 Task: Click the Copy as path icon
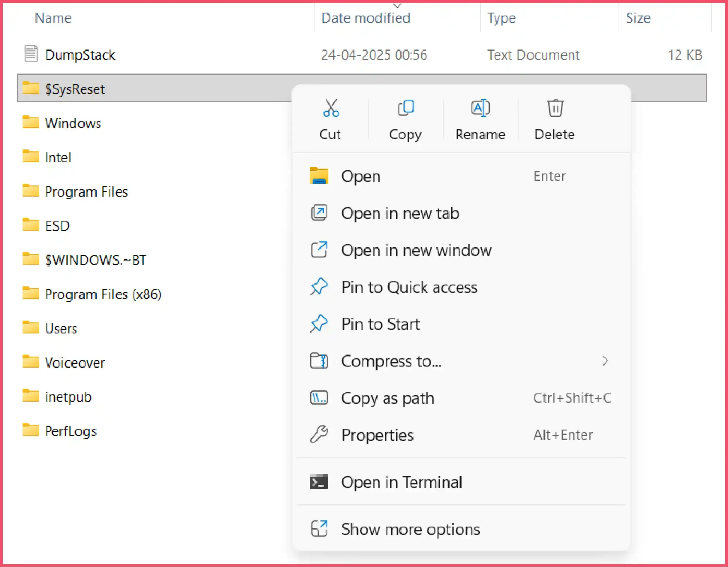point(319,398)
